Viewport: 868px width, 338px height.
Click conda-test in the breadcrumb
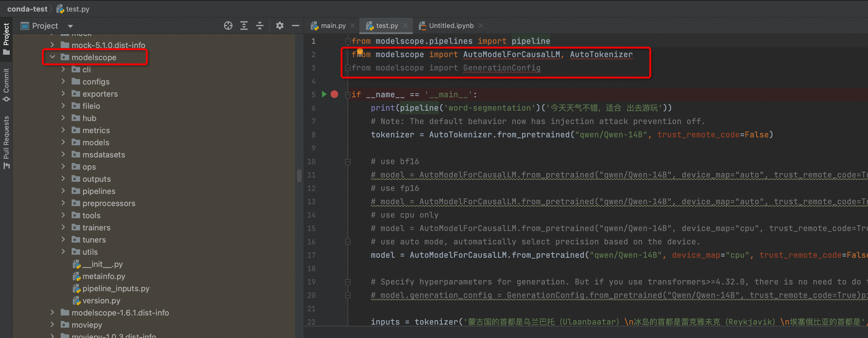tap(27, 9)
